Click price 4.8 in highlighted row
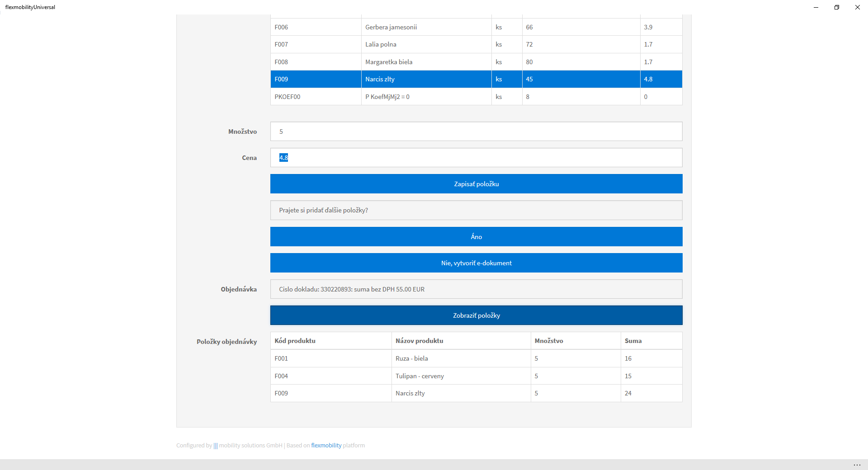868x470 pixels. 661,79
